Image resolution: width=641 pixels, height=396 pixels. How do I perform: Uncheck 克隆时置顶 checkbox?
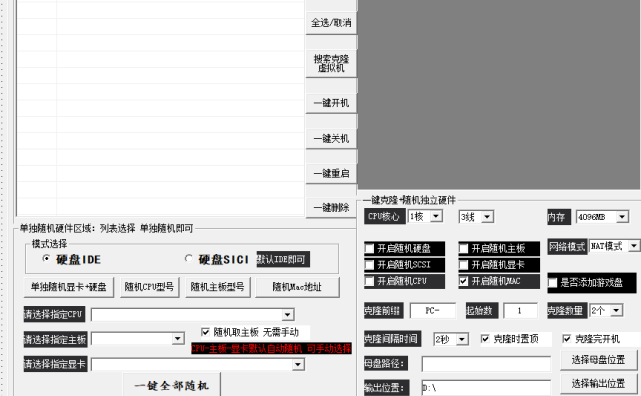[485, 338]
